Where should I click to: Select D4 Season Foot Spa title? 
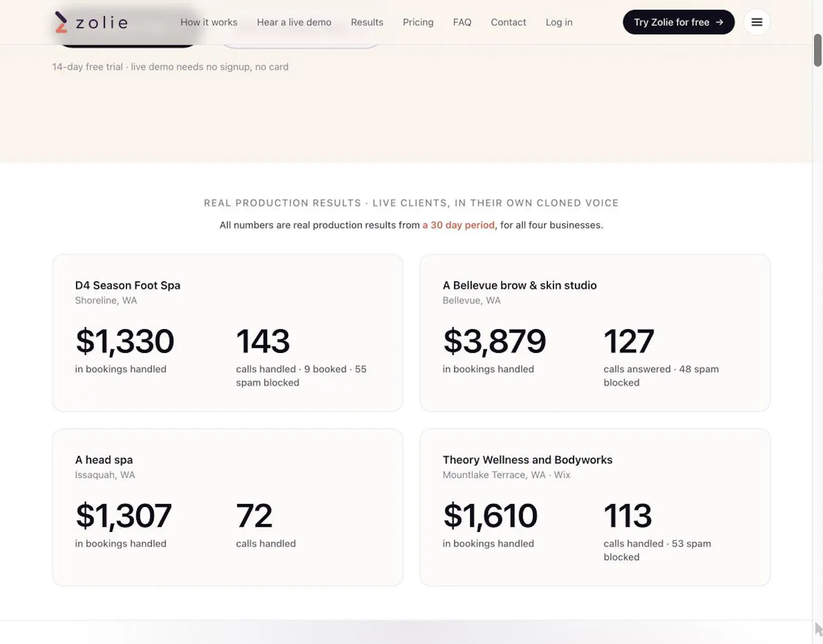[x=128, y=285]
